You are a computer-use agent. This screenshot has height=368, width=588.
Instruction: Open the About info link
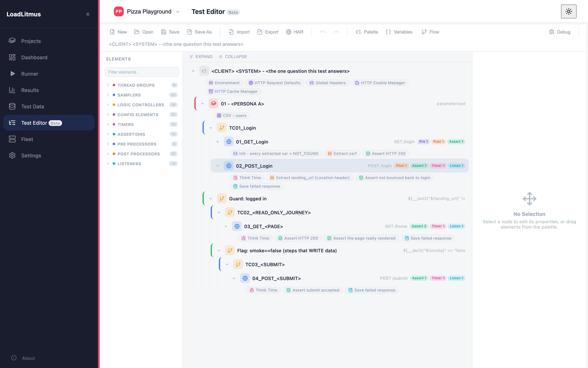click(23, 358)
